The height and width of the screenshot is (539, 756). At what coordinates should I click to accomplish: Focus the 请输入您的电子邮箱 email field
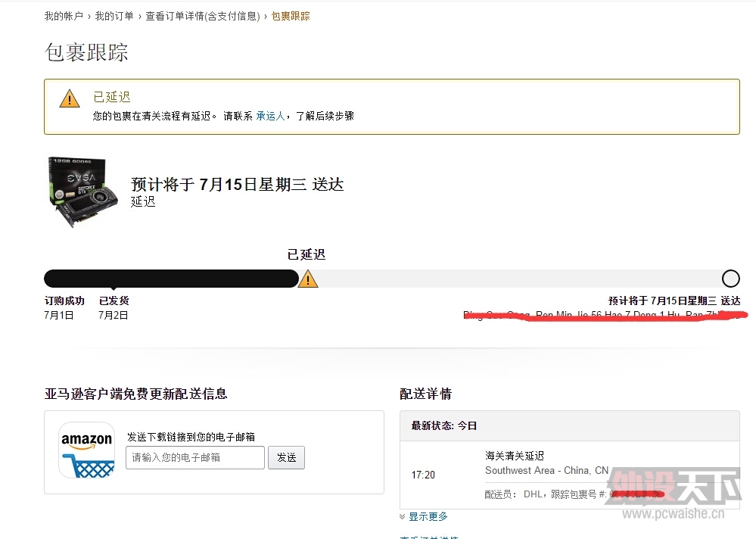click(x=195, y=457)
